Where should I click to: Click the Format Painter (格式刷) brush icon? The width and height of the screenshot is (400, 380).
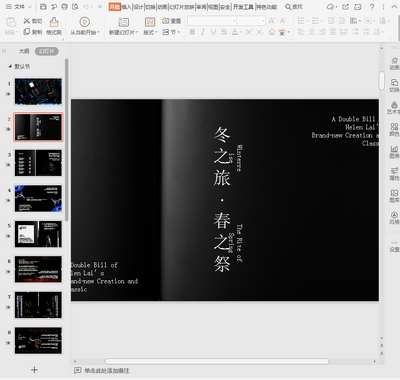pyautogui.click(x=54, y=22)
